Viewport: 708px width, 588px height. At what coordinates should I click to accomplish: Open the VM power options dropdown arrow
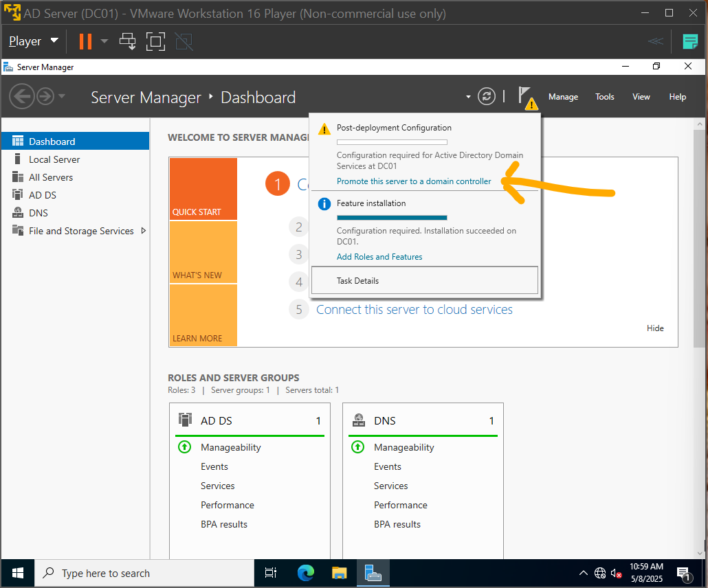coord(104,41)
